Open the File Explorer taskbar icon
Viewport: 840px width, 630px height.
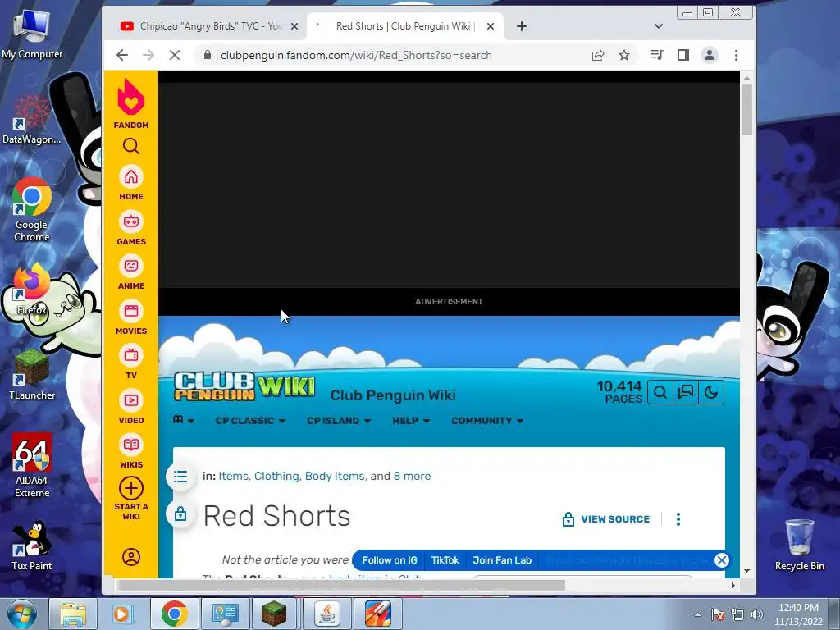(x=73, y=614)
